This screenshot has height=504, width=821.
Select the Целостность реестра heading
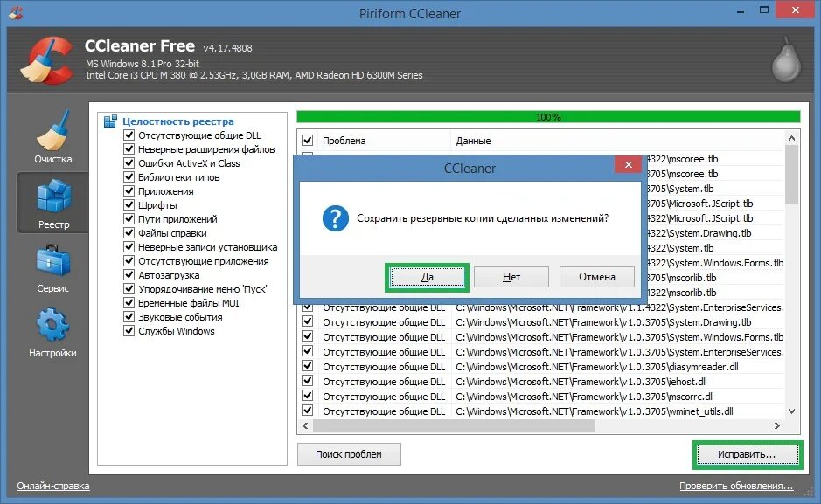[x=178, y=121]
